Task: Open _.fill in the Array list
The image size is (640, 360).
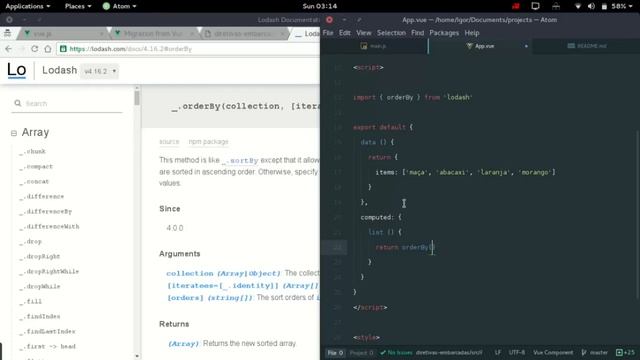Action: pos(30,302)
